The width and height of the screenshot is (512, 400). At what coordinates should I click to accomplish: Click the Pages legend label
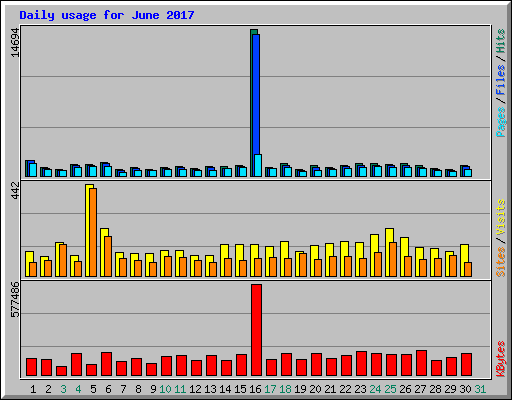501,122
